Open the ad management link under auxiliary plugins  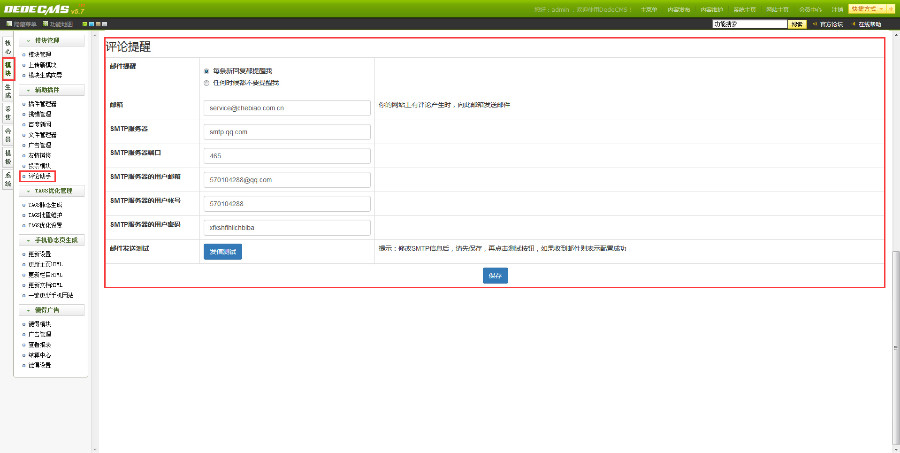pyautogui.click(x=40, y=145)
